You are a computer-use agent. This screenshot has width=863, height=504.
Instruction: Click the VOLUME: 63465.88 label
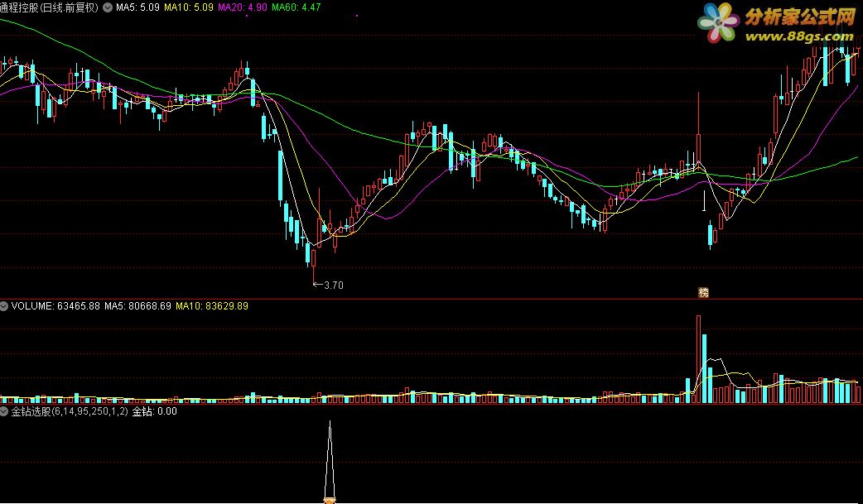pos(55,306)
